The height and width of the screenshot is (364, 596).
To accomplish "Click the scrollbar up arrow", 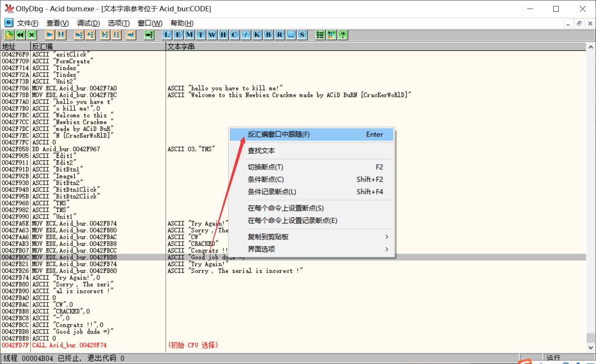I will 591,47.
